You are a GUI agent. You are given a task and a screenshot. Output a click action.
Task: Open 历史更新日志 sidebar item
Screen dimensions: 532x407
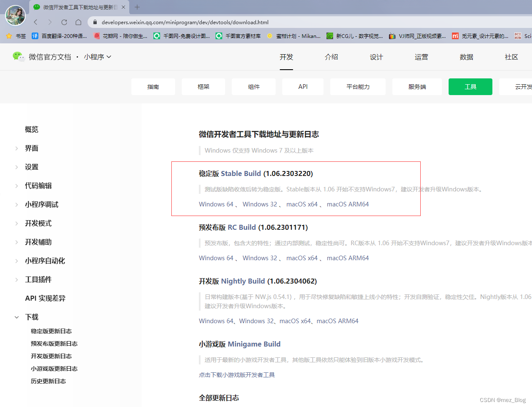click(48, 381)
